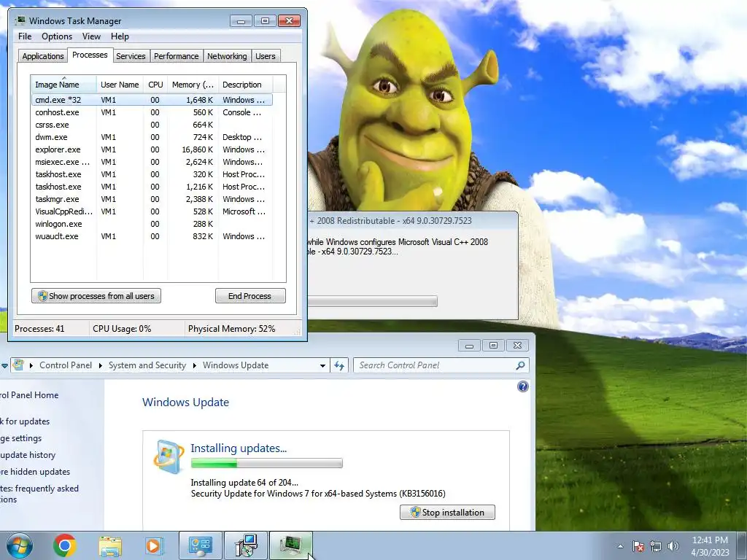Image resolution: width=747 pixels, height=560 pixels.
Task: Click the Control Panel icon in address bar
Action: click(18, 365)
